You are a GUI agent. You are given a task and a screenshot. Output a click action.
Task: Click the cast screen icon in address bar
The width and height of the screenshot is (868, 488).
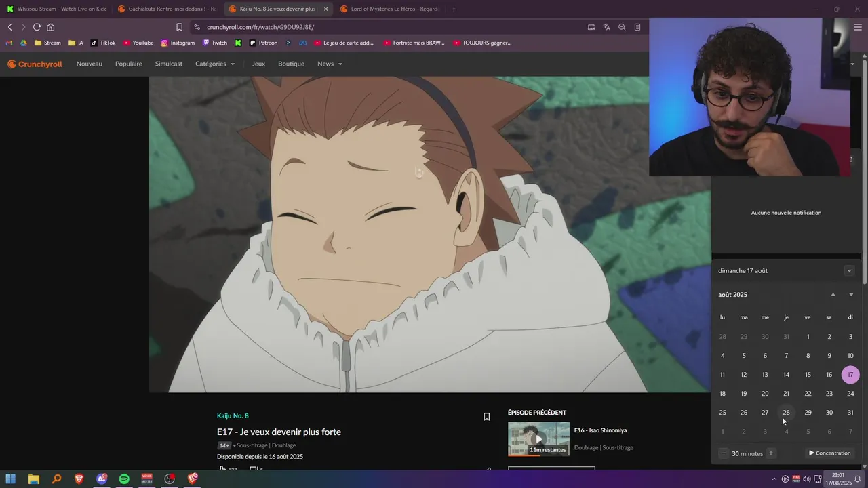click(x=591, y=27)
